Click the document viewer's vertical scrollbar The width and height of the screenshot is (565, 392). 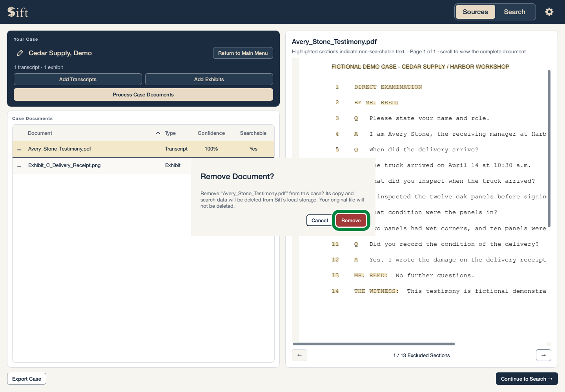point(549,148)
